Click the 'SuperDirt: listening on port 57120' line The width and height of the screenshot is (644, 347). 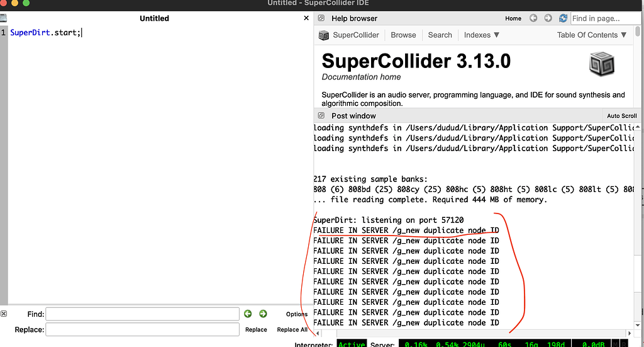(389, 220)
